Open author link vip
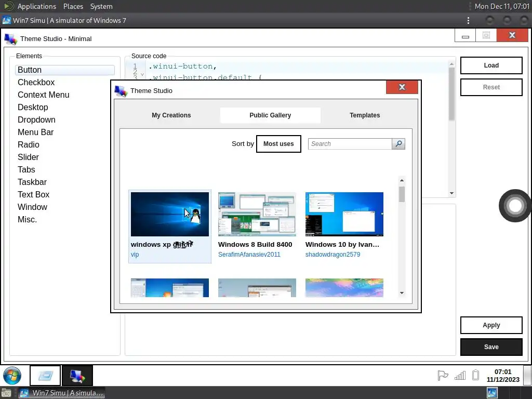 click(x=135, y=255)
